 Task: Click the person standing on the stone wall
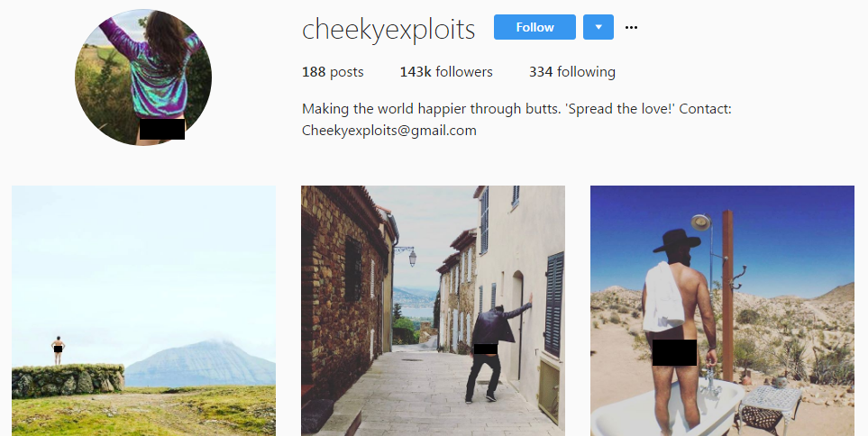click(x=58, y=350)
